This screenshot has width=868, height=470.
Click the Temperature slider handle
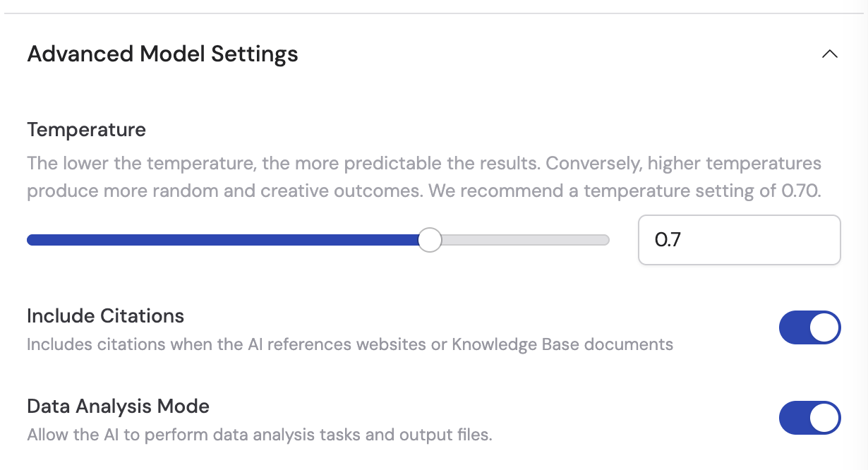pos(430,240)
